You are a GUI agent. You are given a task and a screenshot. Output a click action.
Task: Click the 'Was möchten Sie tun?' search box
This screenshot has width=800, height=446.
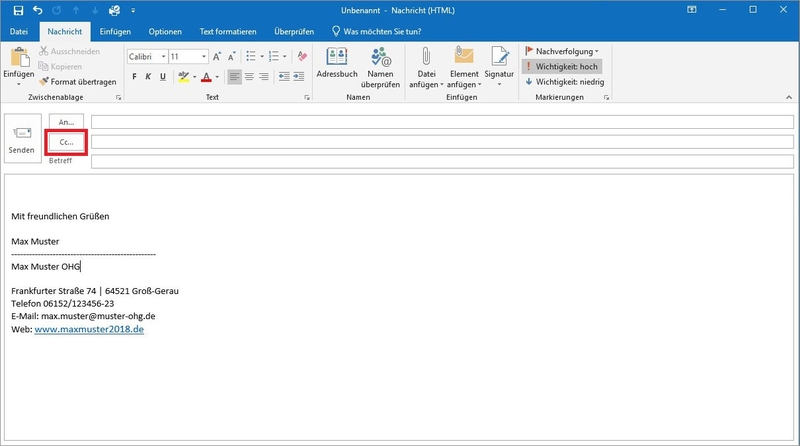[377, 32]
